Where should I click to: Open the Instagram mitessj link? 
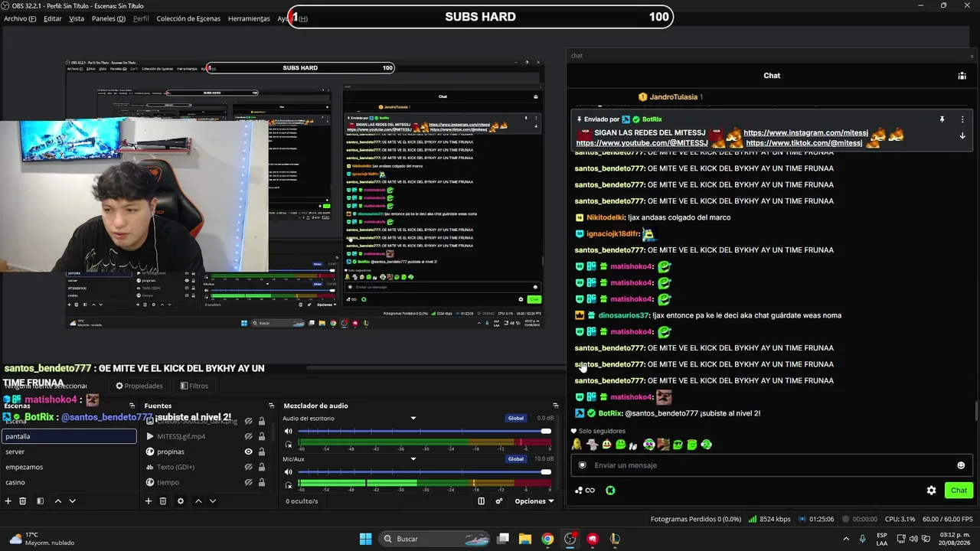[805, 133]
